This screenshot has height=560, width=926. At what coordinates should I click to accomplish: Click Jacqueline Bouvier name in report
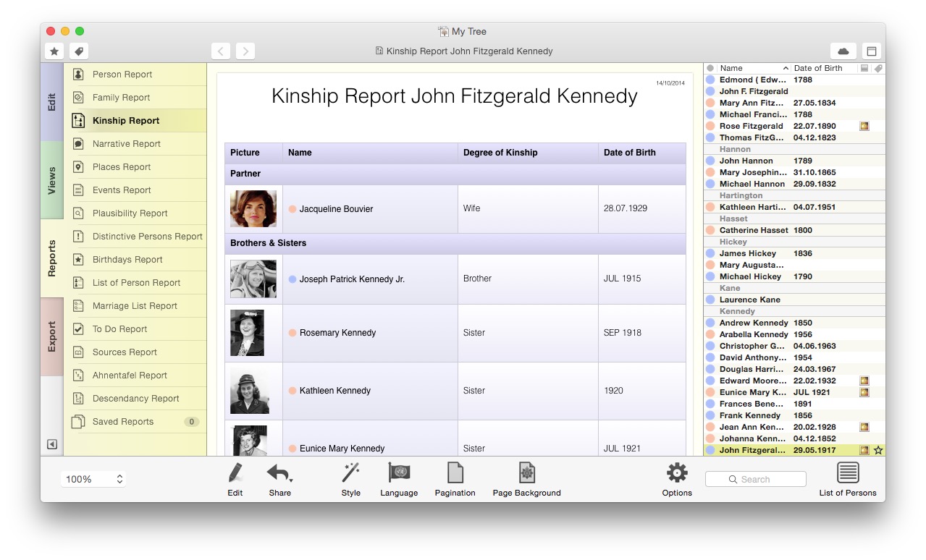click(336, 209)
